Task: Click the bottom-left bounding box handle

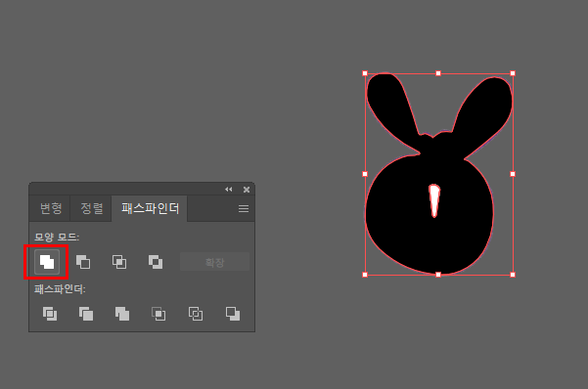Action: tap(365, 275)
